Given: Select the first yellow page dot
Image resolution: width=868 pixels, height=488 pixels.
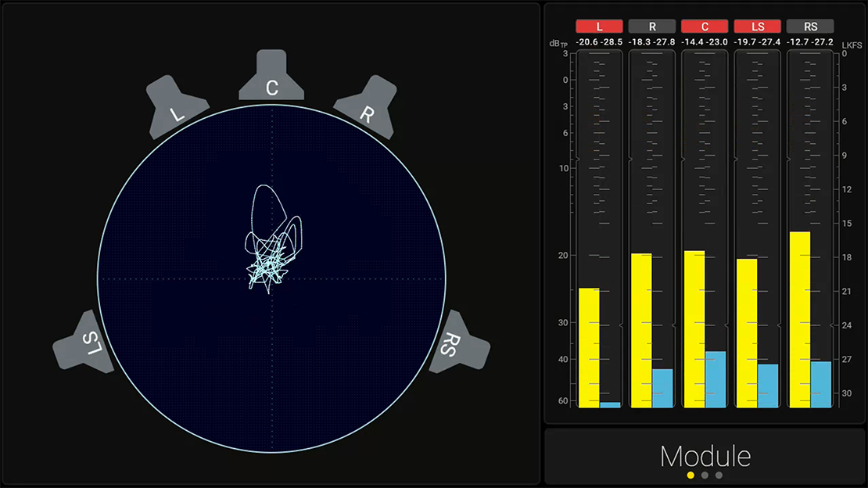Looking at the screenshot, I should point(690,475).
